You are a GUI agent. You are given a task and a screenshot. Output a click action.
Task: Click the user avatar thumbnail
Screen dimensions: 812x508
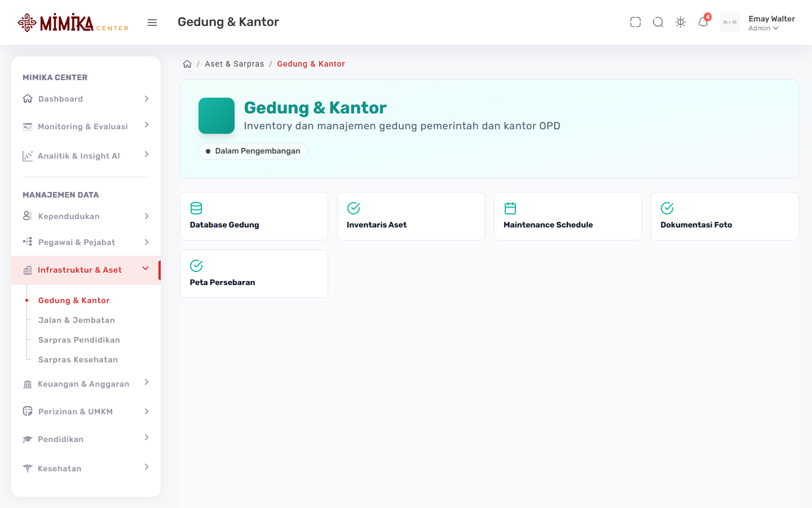pos(730,23)
